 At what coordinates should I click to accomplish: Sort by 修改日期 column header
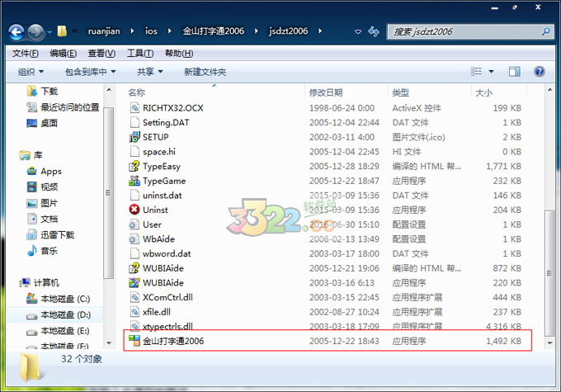tap(326, 92)
